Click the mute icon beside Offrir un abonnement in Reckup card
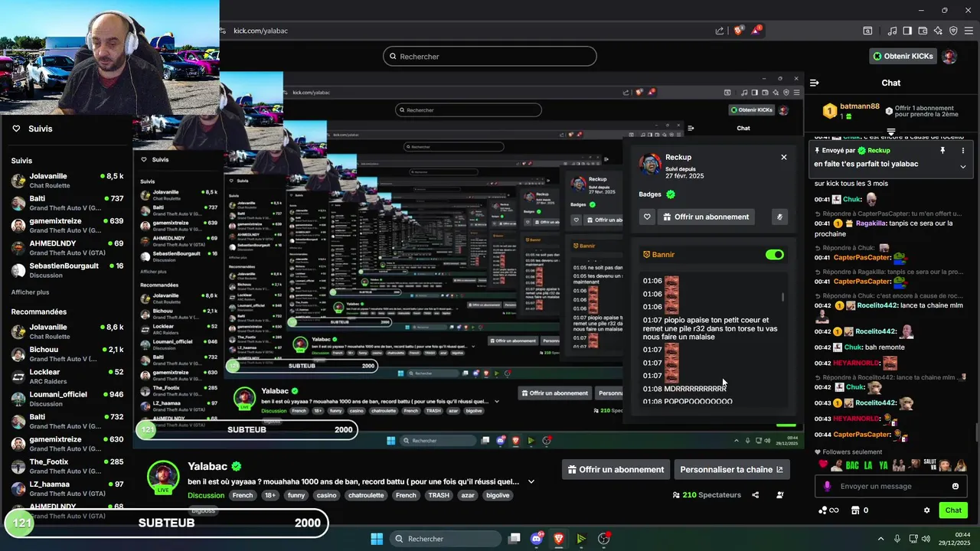980x551 pixels. click(780, 217)
